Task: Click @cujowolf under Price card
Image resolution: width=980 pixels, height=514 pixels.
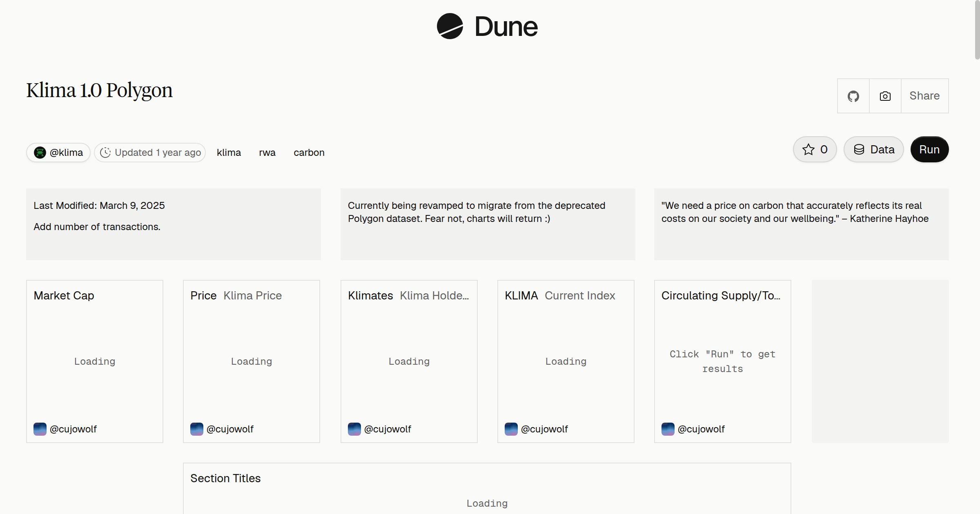Action: pos(230,429)
